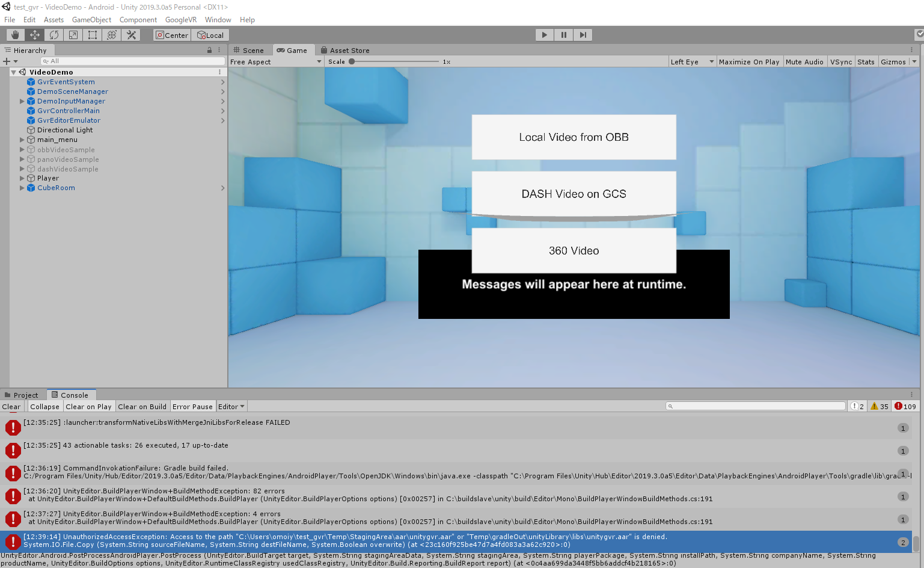Collapse the VideoDemo scene tree

coord(14,72)
